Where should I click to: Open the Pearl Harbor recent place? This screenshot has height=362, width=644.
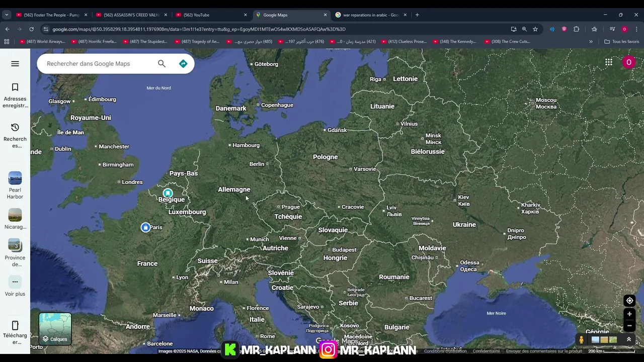click(15, 178)
